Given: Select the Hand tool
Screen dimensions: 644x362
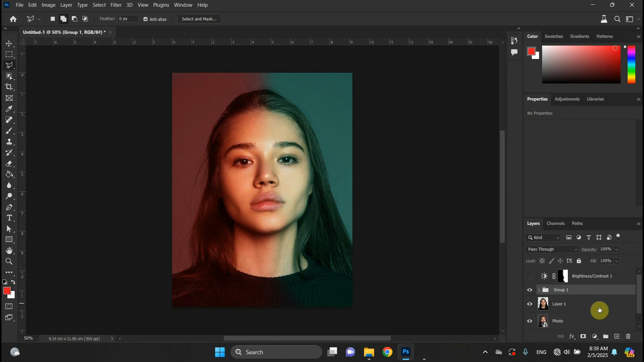Looking at the screenshot, I should click(x=9, y=251).
